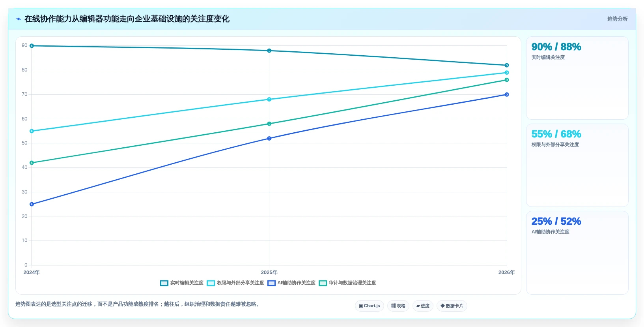
Task: Toggle 审计与数据治理关注度 legend item
Action: point(347,283)
